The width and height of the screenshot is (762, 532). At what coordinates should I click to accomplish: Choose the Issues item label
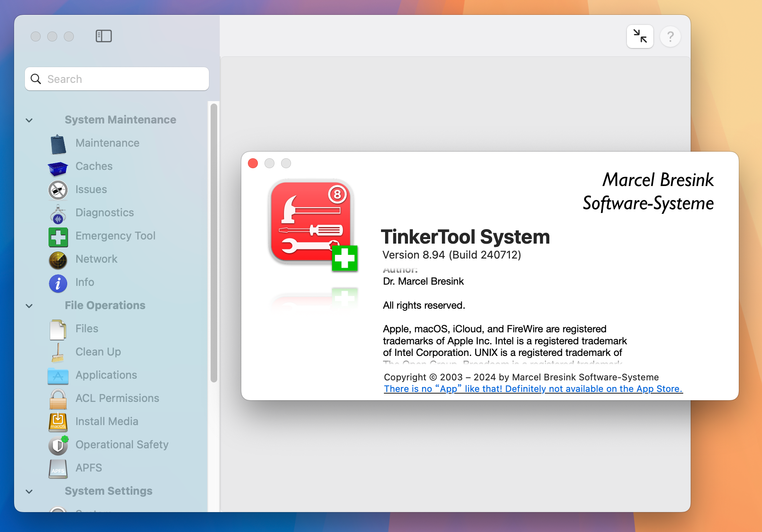click(x=91, y=189)
